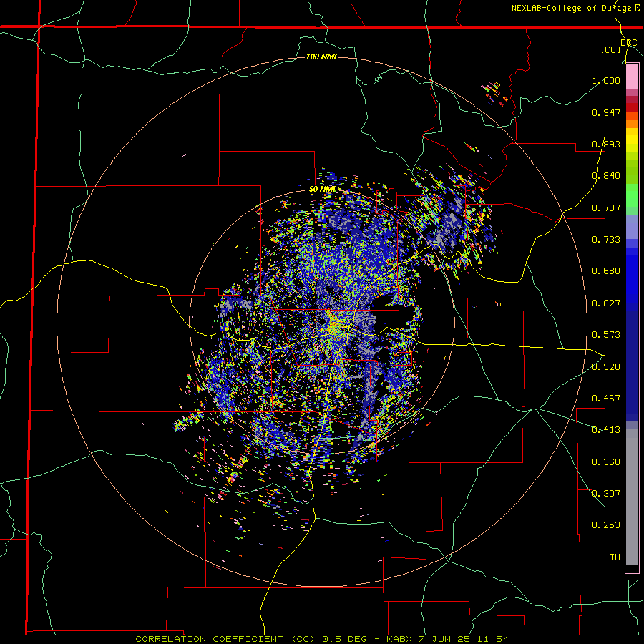Pick the large gray color bar segment

[x=632, y=497]
